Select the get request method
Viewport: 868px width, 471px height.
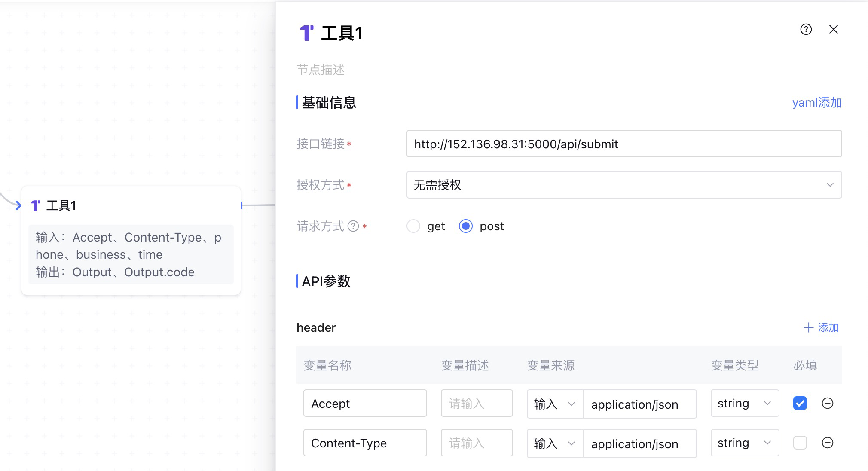pyautogui.click(x=413, y=226)
